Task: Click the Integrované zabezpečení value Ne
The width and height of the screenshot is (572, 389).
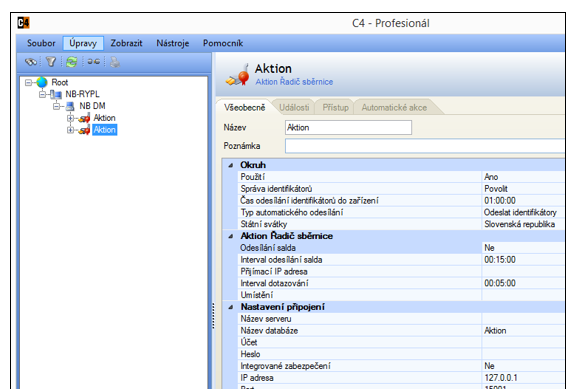Action: 489,366
